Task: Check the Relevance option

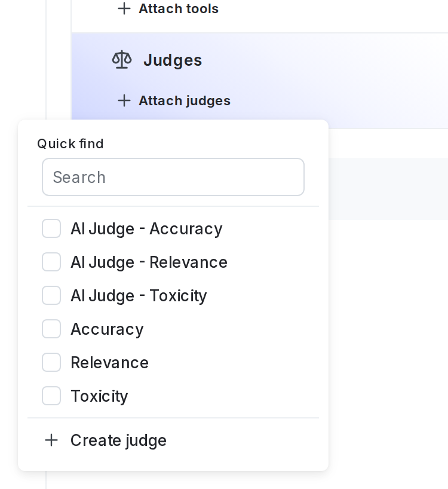Action: [51, 362]
